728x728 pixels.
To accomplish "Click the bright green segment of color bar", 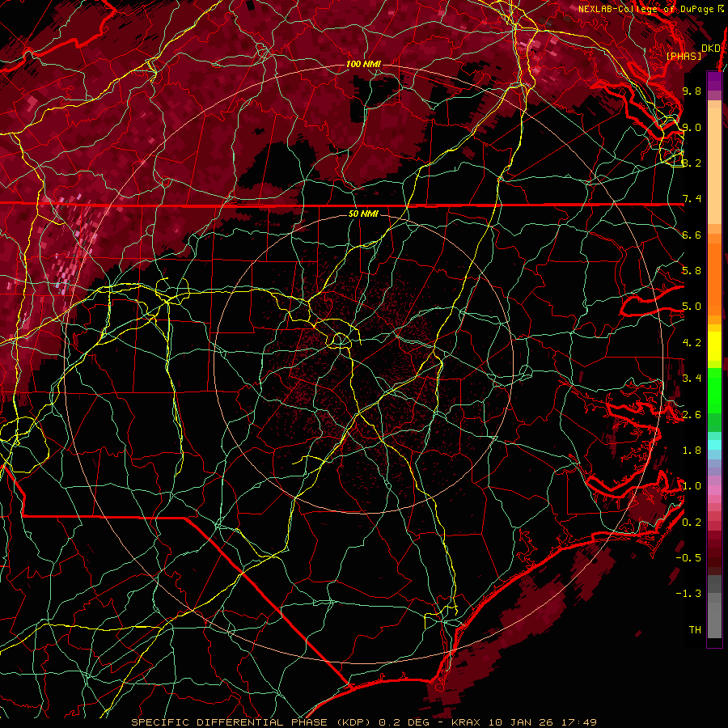I will point(714,389).
